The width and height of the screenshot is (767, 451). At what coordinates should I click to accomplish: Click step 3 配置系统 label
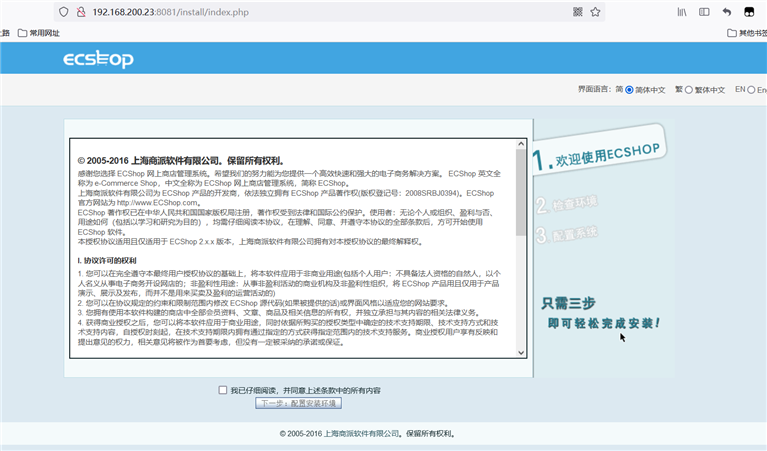[x=566, y=234]
